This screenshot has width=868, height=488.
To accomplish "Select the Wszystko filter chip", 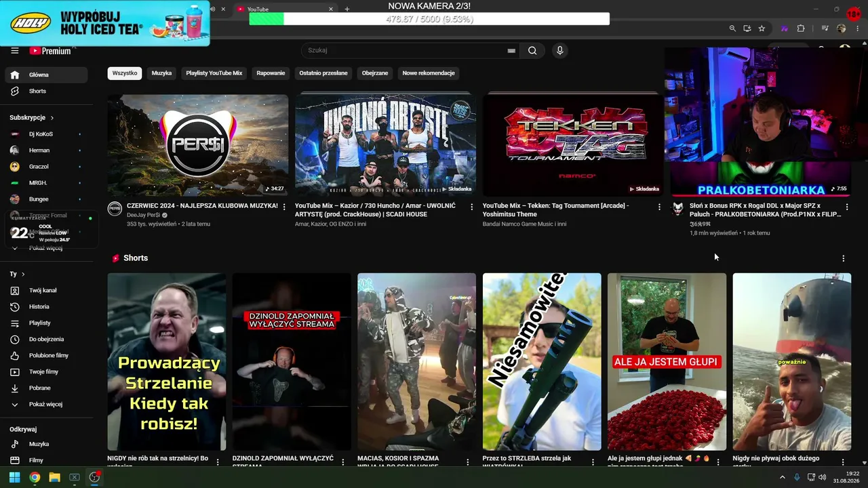I will (125, 73).
